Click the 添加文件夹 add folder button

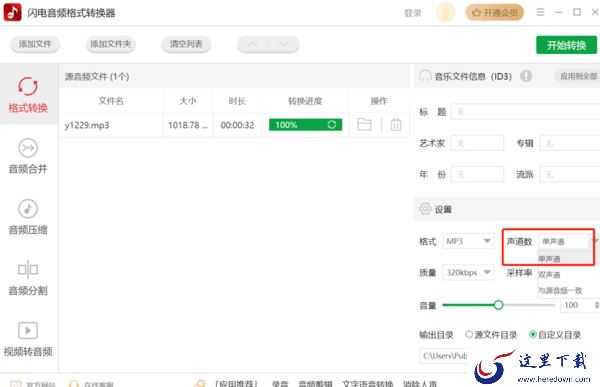click(111, 44)
